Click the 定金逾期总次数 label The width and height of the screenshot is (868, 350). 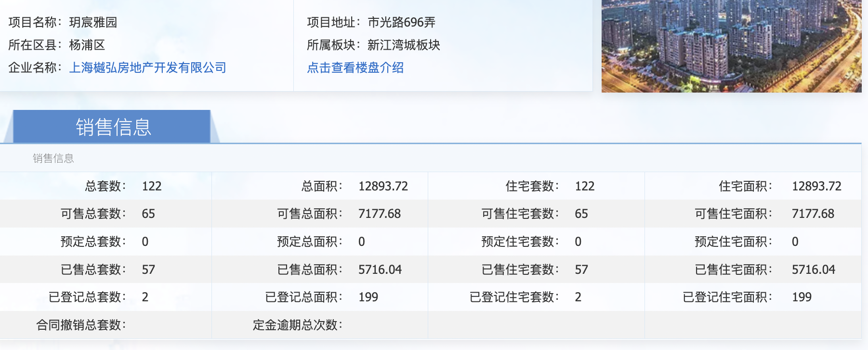tap(297, 325)
